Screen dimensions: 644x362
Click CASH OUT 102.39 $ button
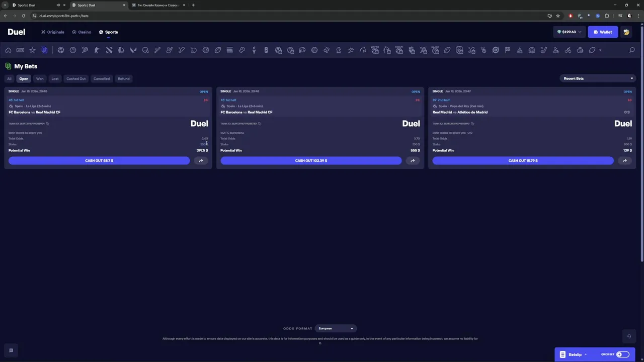311,161
